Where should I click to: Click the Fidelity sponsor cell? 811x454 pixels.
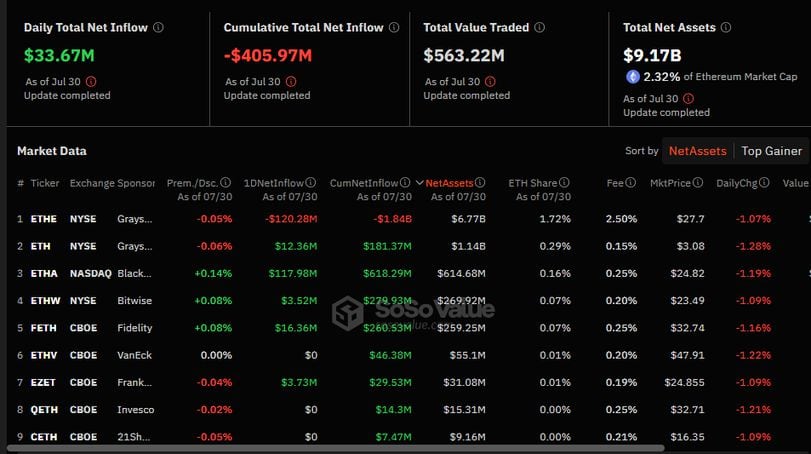134,328
